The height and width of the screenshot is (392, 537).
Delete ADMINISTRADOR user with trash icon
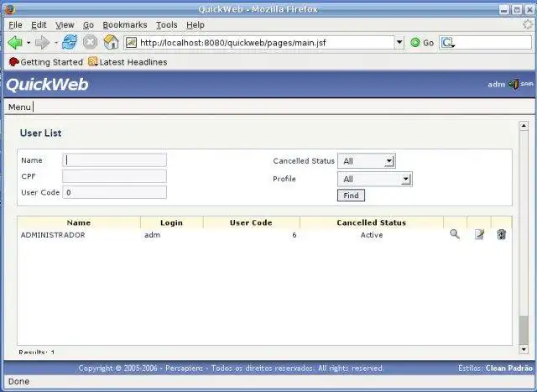(x=502, y=234)
